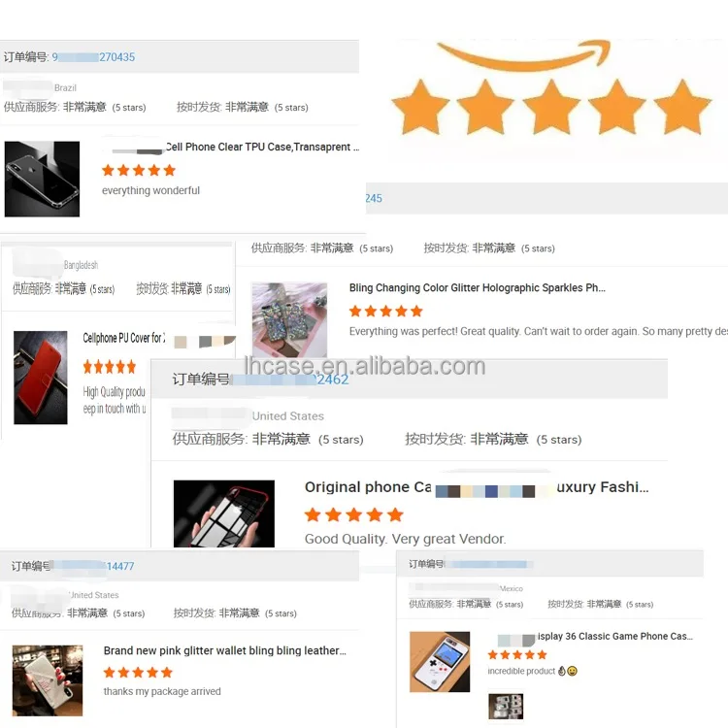
Task: Click the red leather wallet case thumbnail
Action: tap(41, 378)
